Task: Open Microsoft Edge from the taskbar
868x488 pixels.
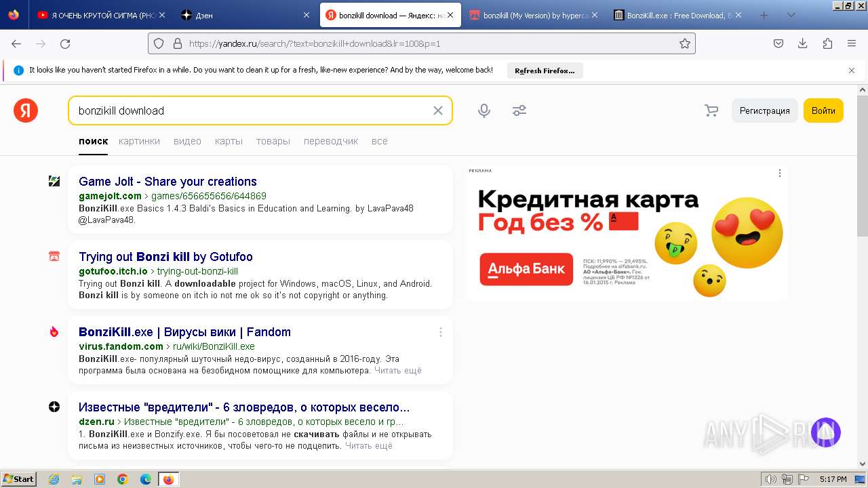Action: 146,479
